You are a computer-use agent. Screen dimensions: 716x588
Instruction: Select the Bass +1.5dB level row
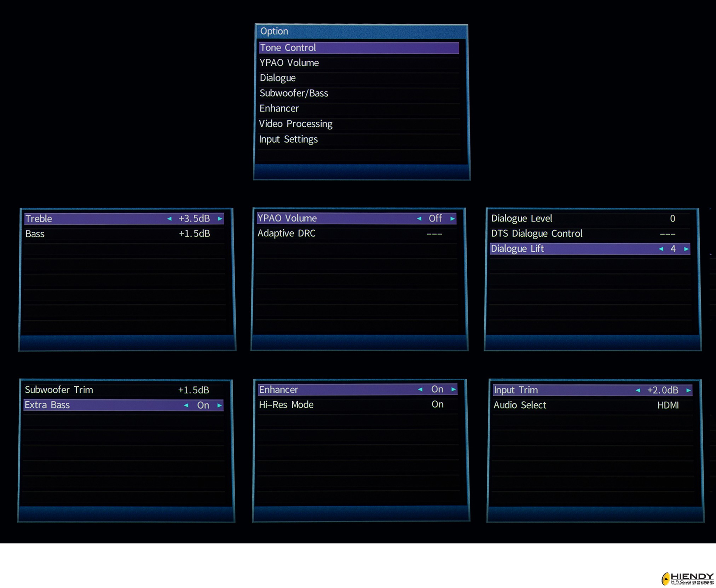click(124, 234)
